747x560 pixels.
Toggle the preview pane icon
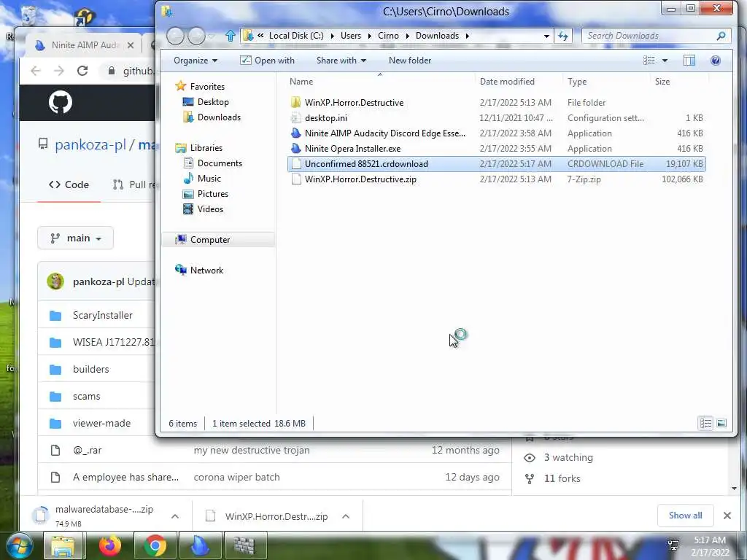689,61
